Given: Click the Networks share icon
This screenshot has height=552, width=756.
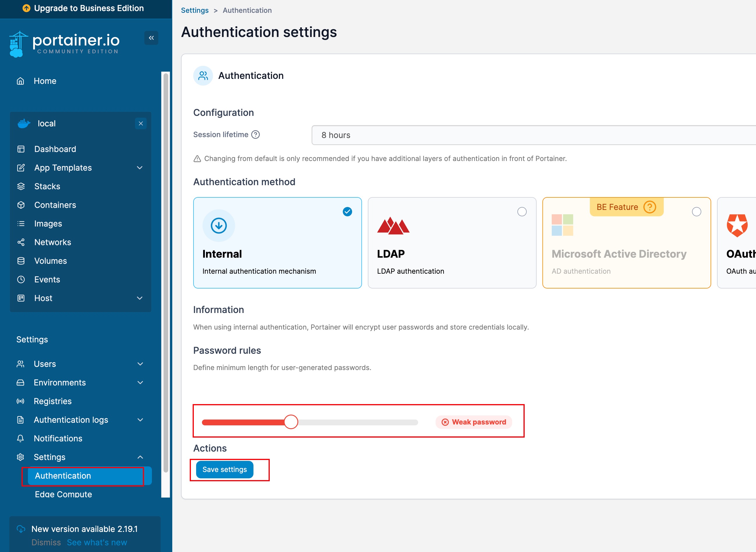Looking at the screenshot, I should 21,242.
